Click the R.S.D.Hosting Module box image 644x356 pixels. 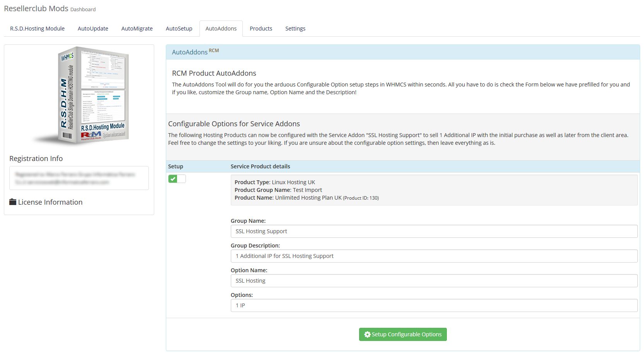pyautogui.click(x=81, y=96)
